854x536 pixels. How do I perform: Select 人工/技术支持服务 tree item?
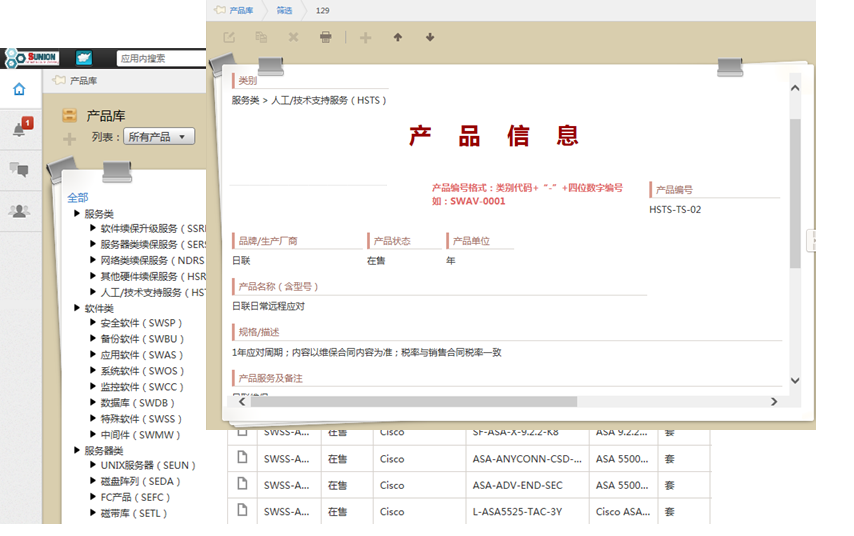[153, 293]
